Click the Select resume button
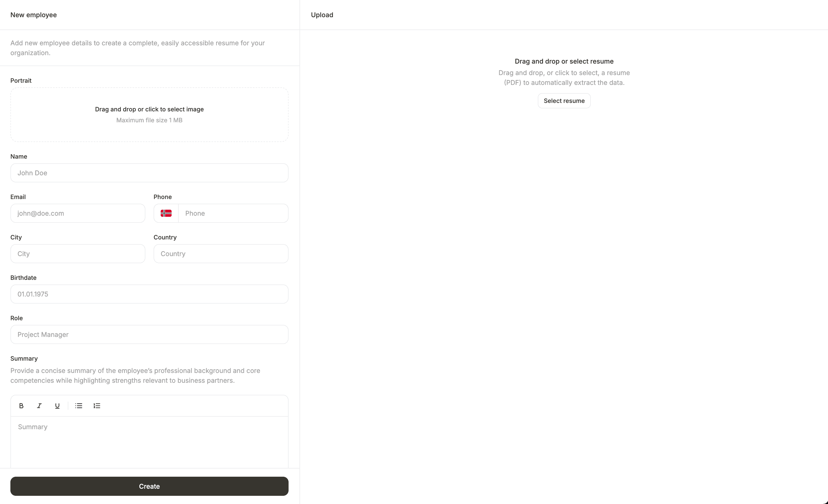This screenshot has width=828, height=504. pyautogui.click(x=564, y=101)
